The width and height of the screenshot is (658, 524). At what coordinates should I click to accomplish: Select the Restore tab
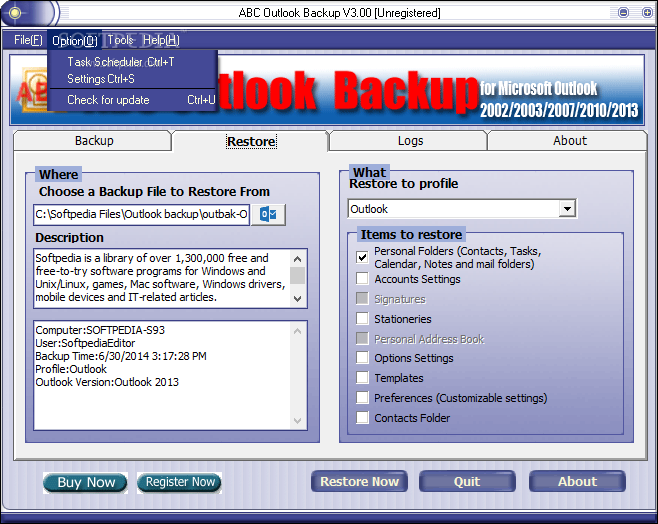point(251,141)
